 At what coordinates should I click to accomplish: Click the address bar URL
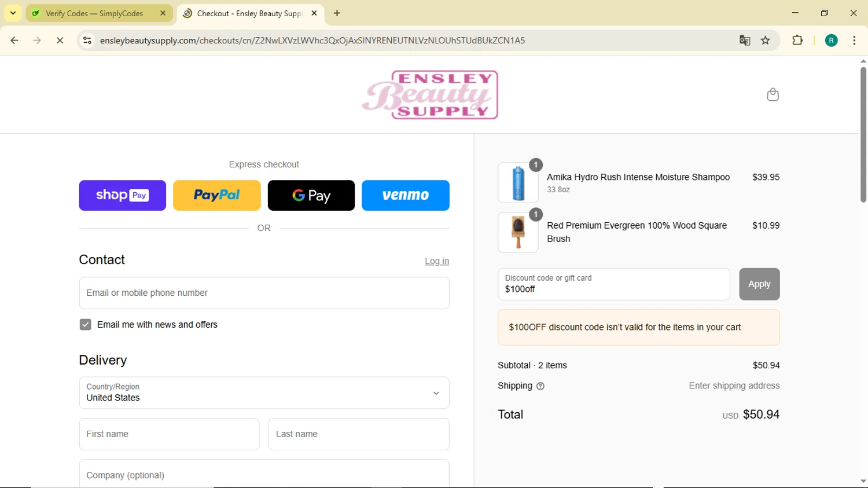312,41
